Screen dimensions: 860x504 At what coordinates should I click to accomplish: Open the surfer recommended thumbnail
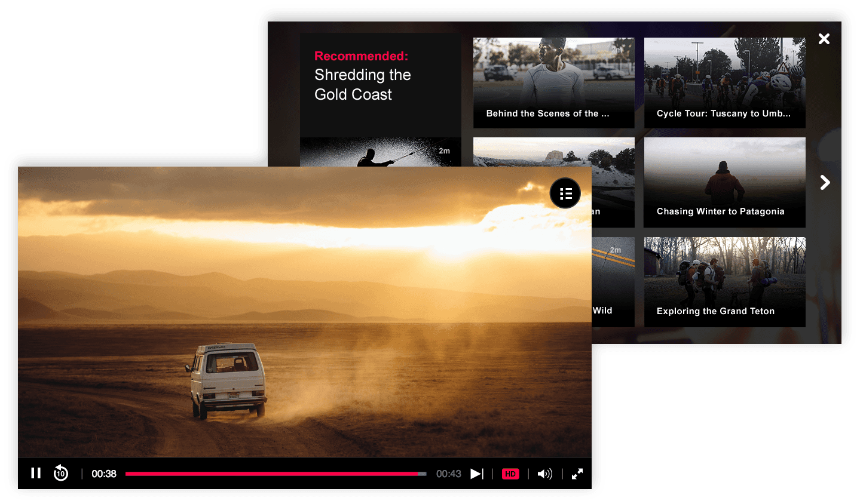(380, 152)
